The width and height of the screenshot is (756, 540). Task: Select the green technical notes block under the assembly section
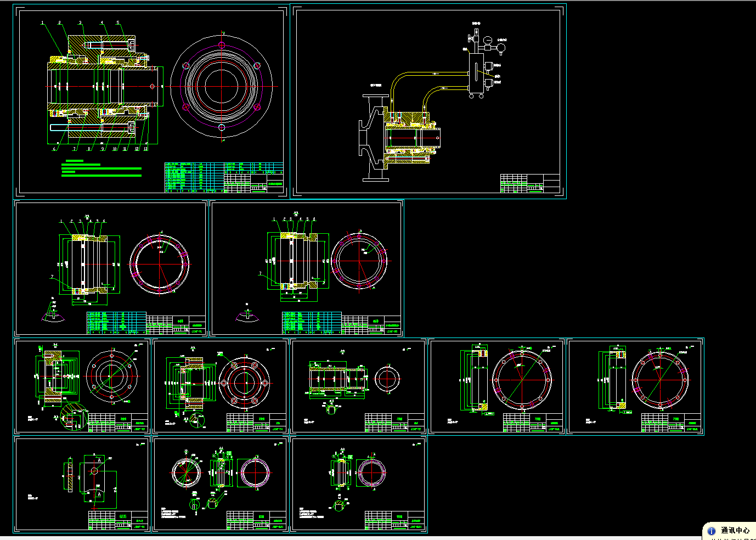tap(101, 168)
